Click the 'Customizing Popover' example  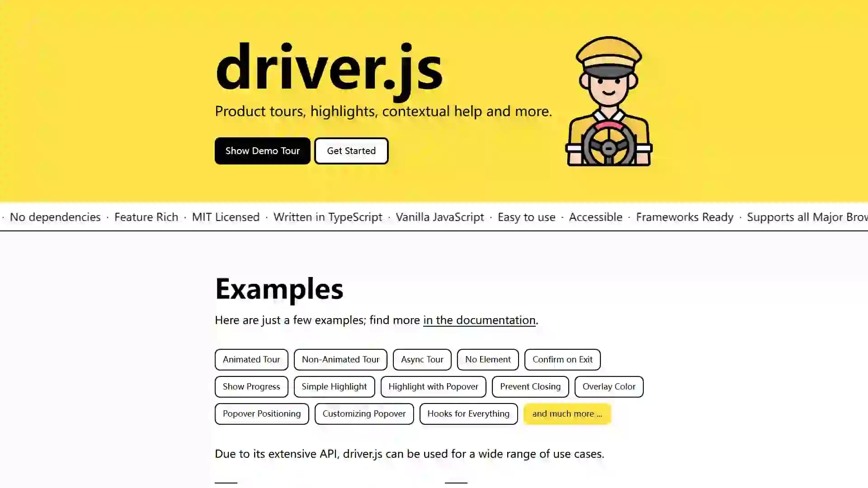click(364, 413)
